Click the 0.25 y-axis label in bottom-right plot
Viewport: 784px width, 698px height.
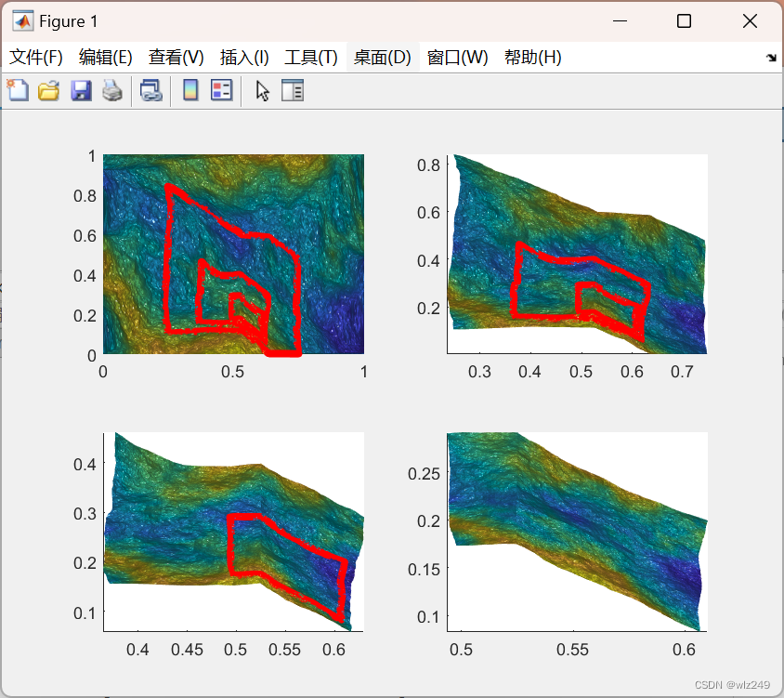point(424,473)
